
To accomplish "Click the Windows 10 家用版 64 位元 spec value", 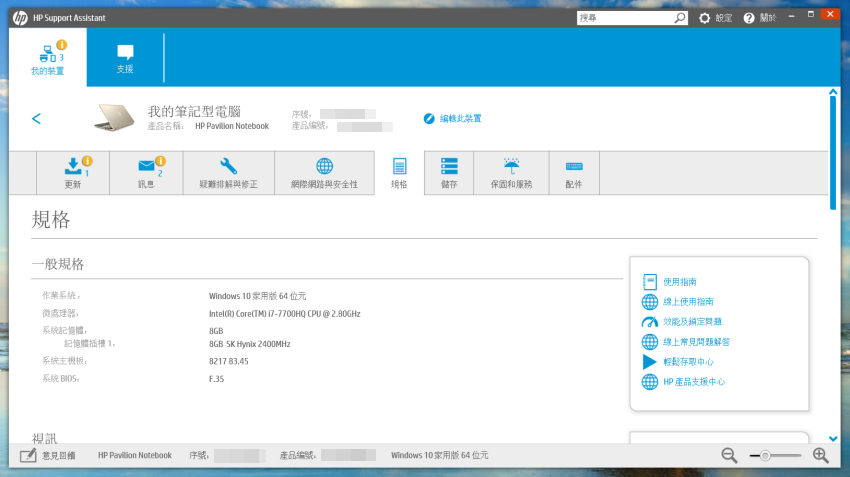I will (257, 296).
